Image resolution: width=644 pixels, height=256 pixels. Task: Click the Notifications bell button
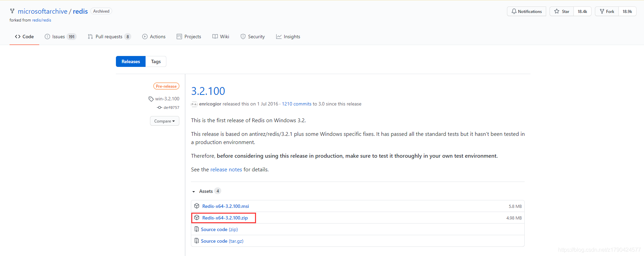[x=526, y=11]
